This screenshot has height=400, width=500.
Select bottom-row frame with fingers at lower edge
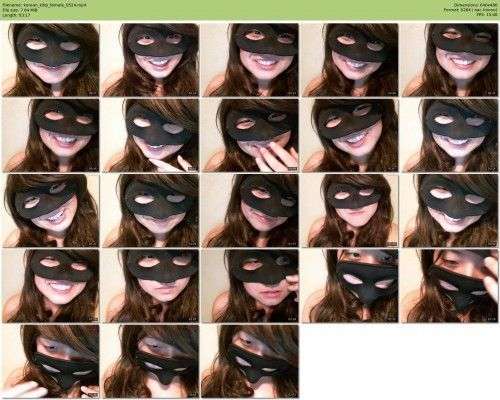tap(50, 362)
